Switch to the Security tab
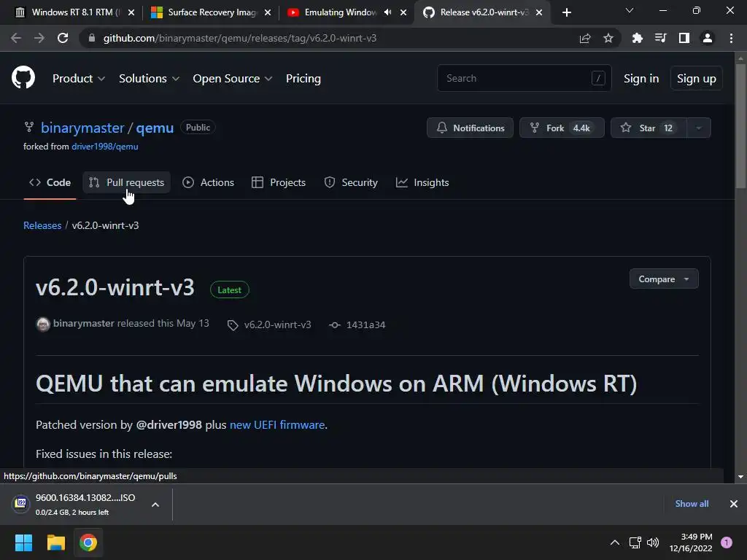This screenshot has height=560, width=747. (351, 182)
